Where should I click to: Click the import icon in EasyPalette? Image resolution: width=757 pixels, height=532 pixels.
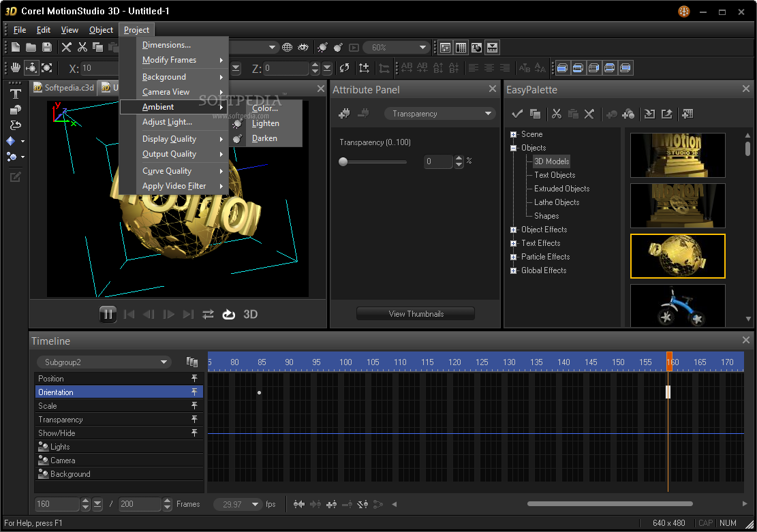[x=650, y=114]
